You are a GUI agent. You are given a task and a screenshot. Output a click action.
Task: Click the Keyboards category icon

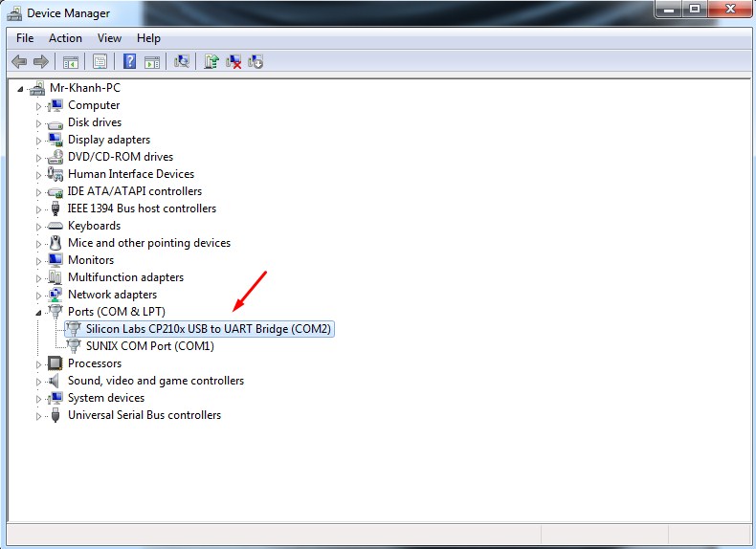(55, 226)
